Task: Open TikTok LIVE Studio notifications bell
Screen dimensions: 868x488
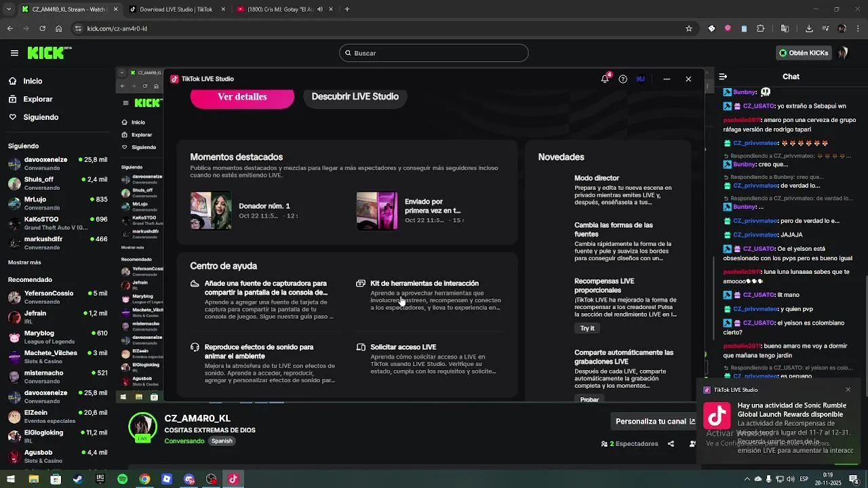Action: coord(605,79)
